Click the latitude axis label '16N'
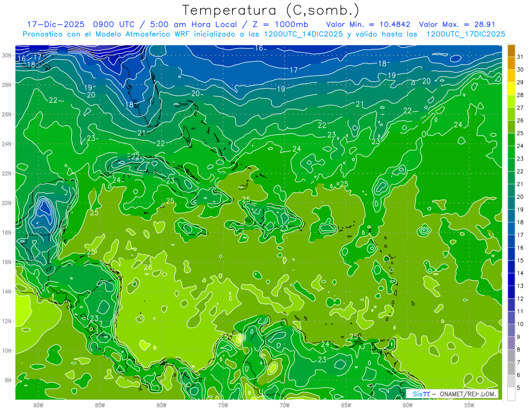This screenshot has height=411, width=532. 7,262
